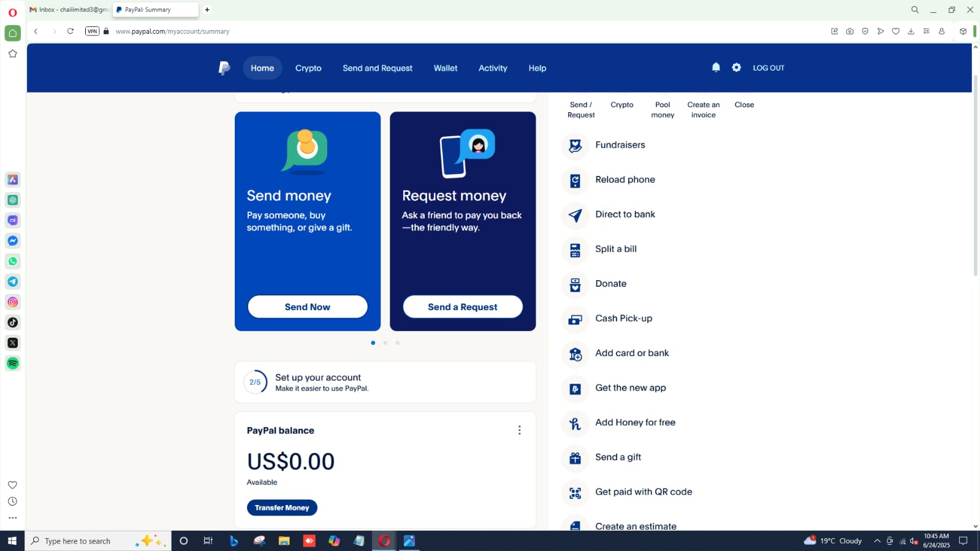The width and height of the screenshot is (980, 551).
Task: Open the Fundraisers icon shortcut
Action: pos(575,145)
